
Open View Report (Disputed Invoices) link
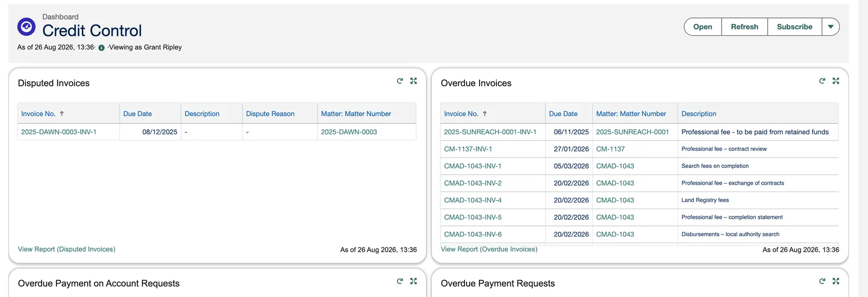tap(67, 249)
